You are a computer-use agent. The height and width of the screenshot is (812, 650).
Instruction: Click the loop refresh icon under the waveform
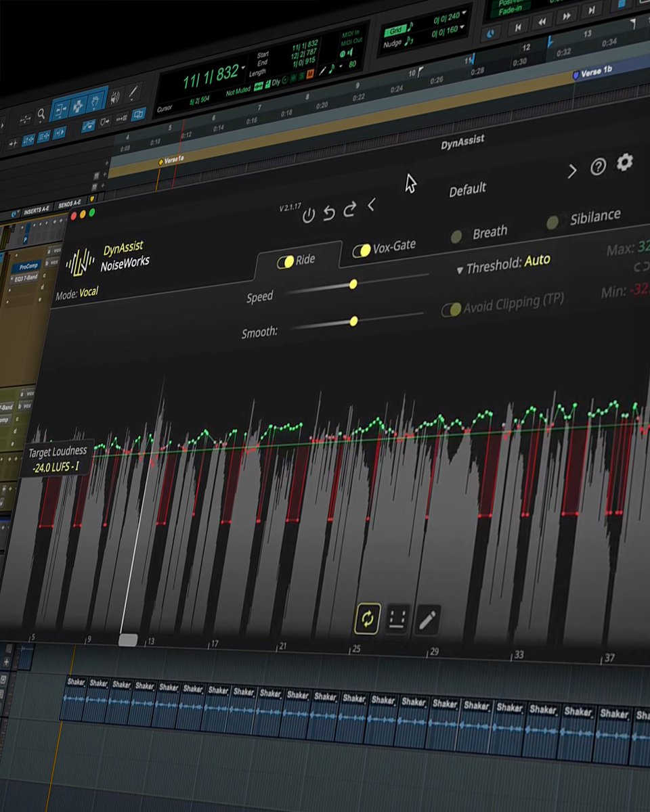[x=367, y=620]
